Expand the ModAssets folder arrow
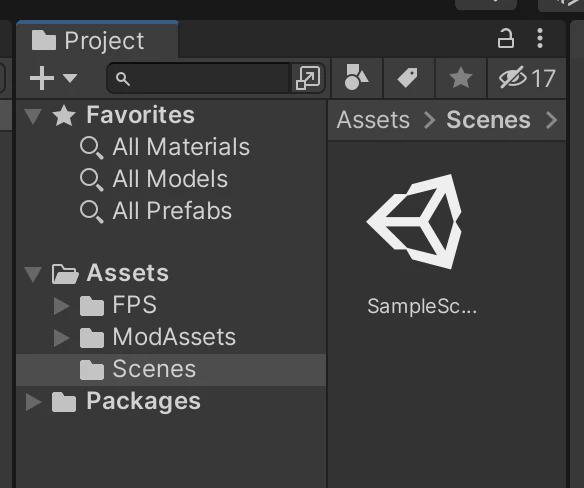The width and height of the screenshot is (584, 488). (x=61, y=338)
